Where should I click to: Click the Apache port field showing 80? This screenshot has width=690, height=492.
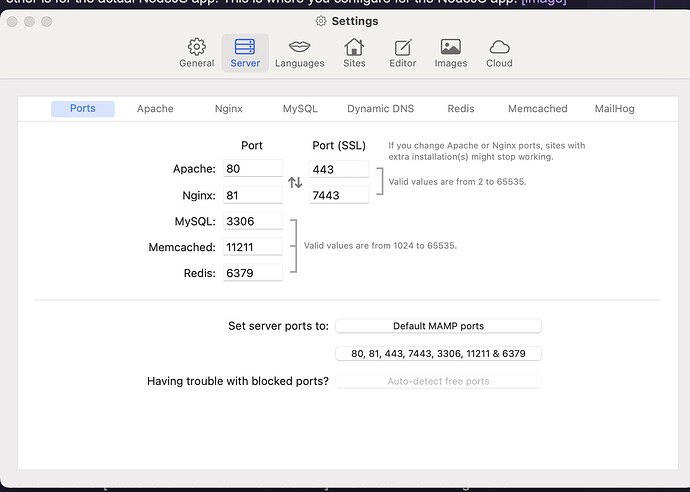point(253,169)
